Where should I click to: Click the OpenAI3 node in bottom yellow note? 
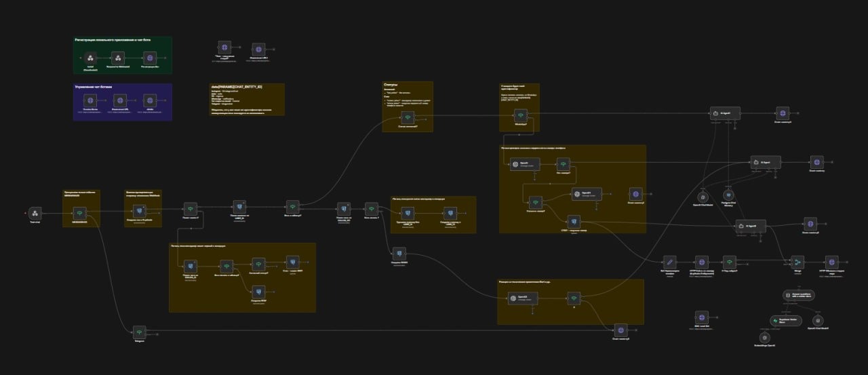coord(524,298)
